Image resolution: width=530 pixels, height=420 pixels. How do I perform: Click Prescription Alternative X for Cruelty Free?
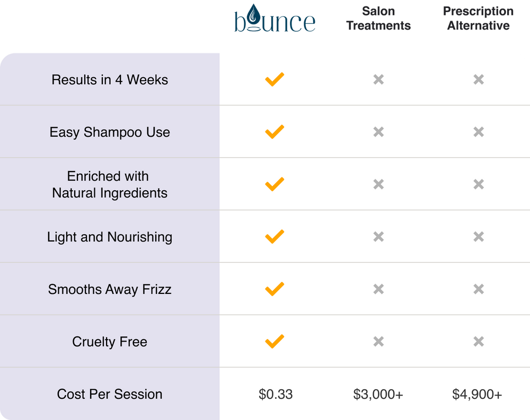tap(479, 342)
